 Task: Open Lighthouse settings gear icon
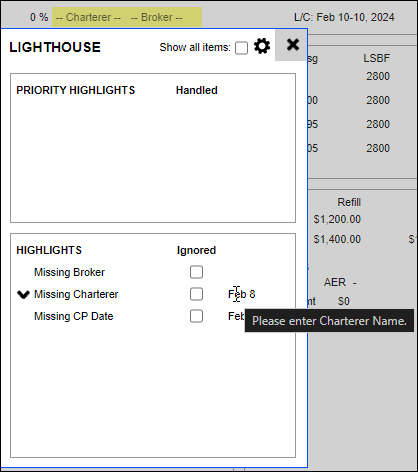tap(262, 46)
